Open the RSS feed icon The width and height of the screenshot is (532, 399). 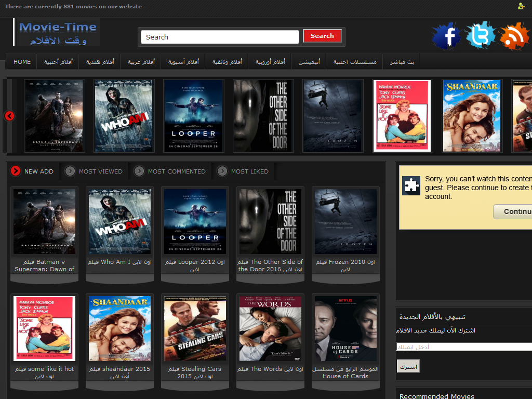coord(514,36)
